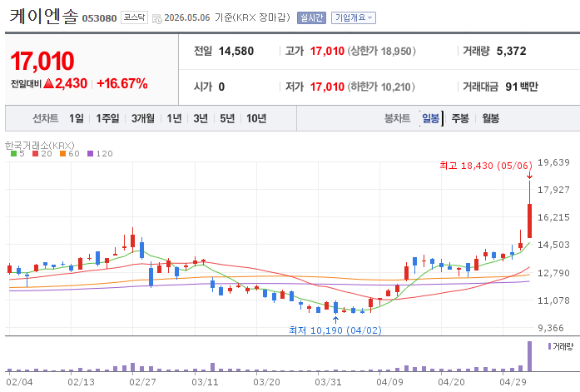Switch to the 월봉 monthly candlestick tab
This screenshot has width=580, height=392.
pos(490,118)
